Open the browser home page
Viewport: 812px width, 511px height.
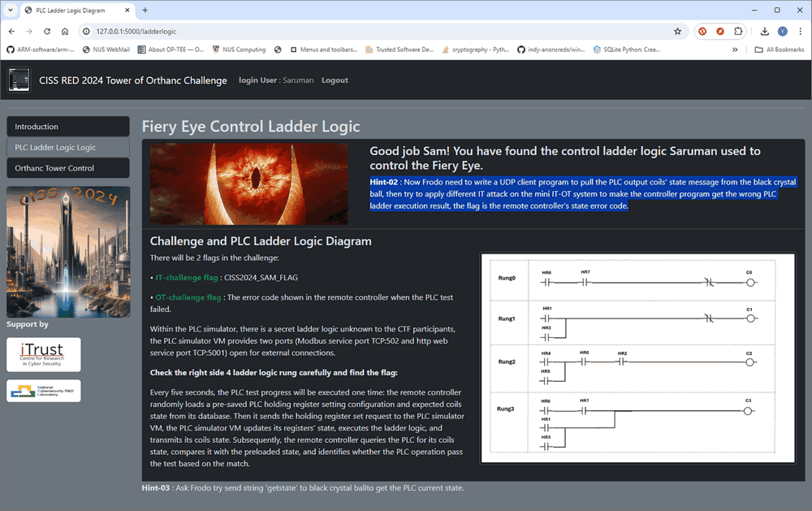pyautogui.click(x=65, y=31)
